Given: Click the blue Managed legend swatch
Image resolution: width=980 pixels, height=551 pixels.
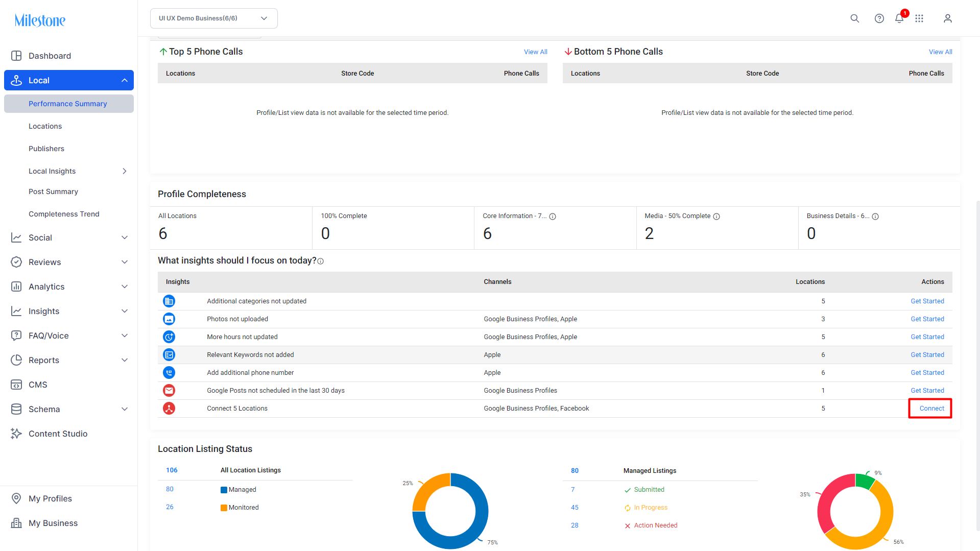Looking at the screenshot, I should pos(224,490).
